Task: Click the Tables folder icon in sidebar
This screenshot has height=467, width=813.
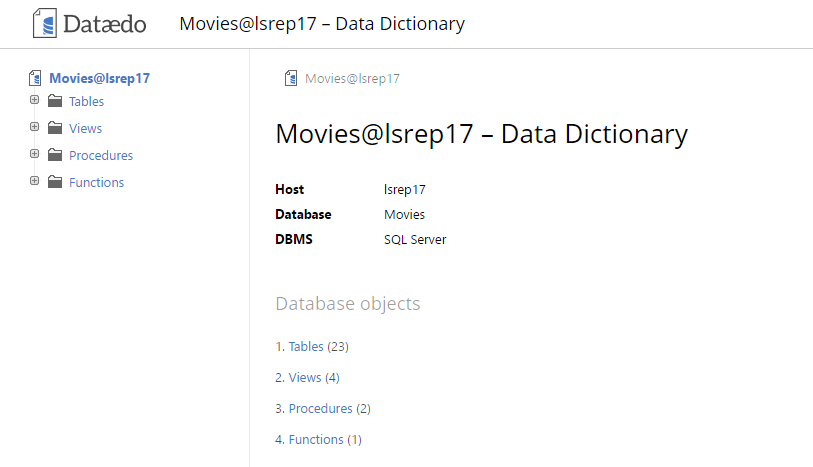Action: [x=54, y=101]
